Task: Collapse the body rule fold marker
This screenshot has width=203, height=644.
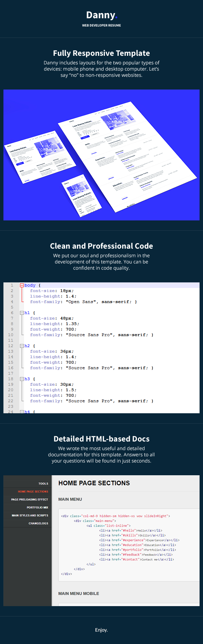Action: click(22, 285)
